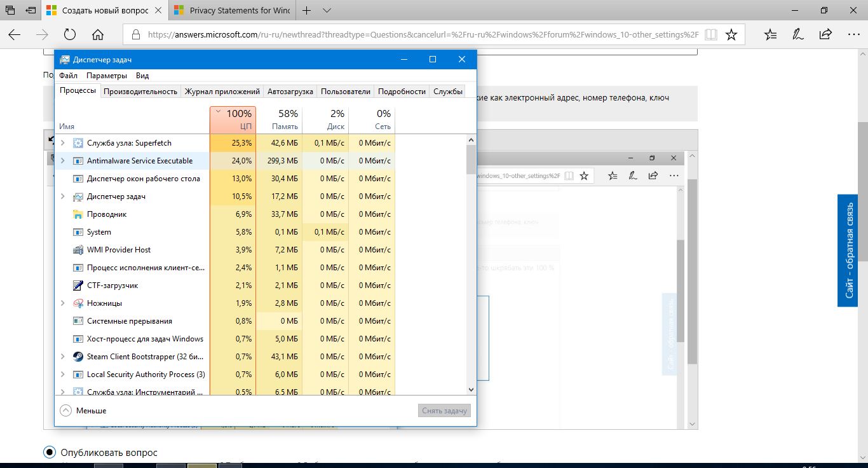Open the Edge web notes pen icon

click(x=797, y=34)
